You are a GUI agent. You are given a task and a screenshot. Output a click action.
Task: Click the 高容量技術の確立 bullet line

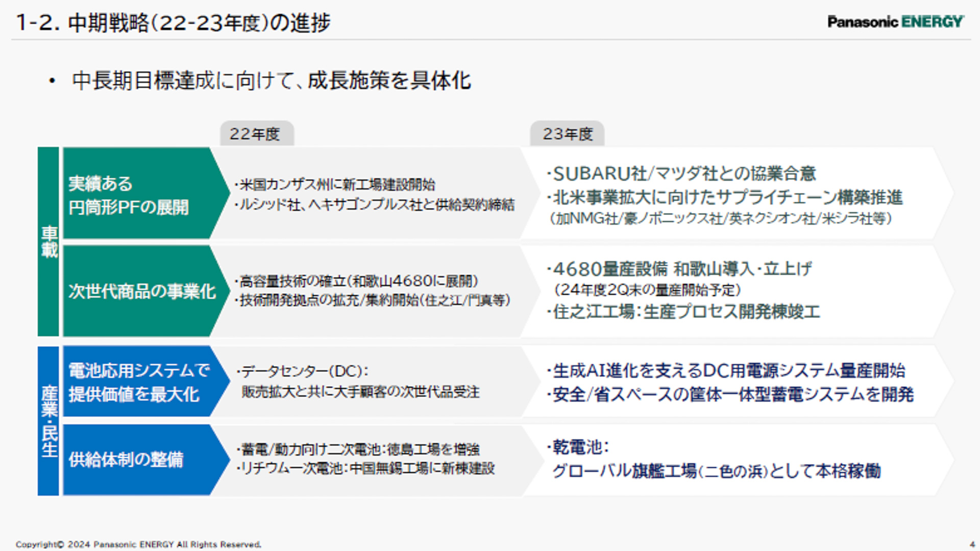click(356, 280)
